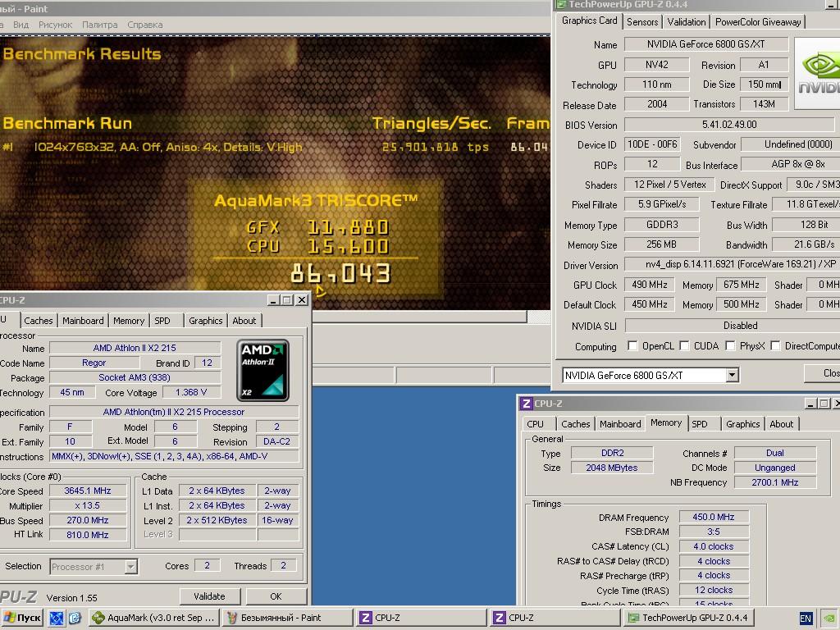Image resolution: width=840 pixels, height=630 pixels.
Task: Click the Memory Type value GDDR3
Action: point(662,225)
